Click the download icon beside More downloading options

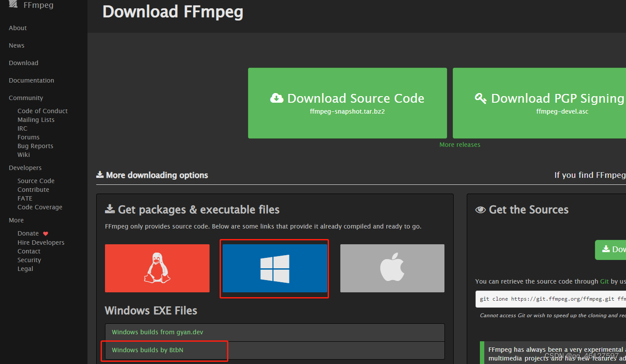point(100,175)
